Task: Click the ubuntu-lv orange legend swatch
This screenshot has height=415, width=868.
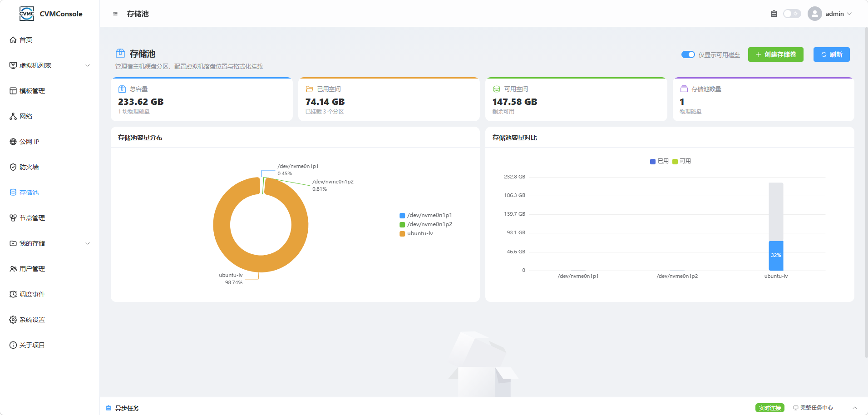Action: (x=402, y=234)
